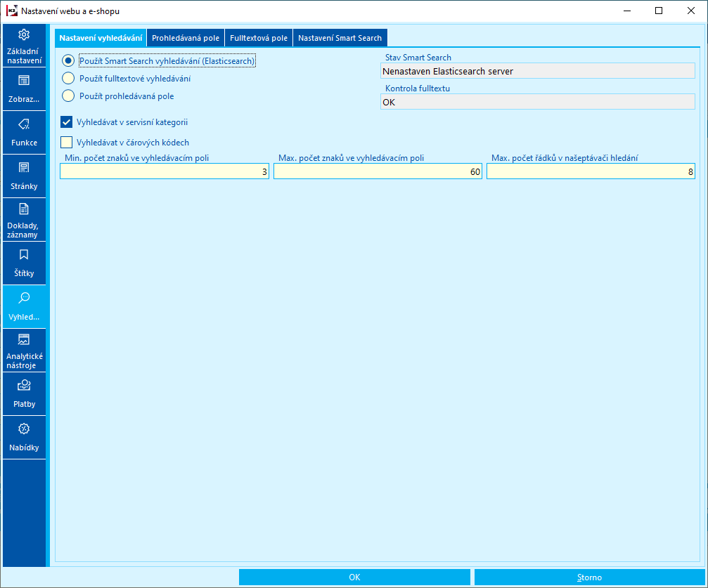
Task: Open the Zobraz... sidebar section
Action: (24, 89)
